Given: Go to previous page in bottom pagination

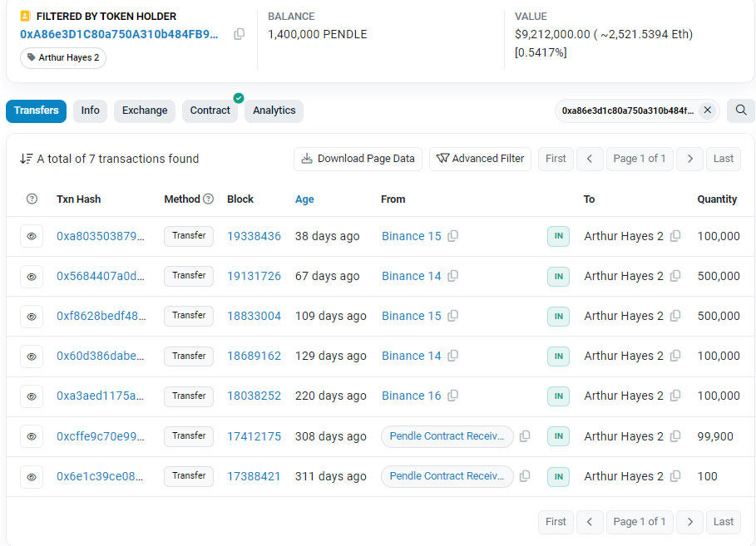Looking at the screenshot, I should pos(590,522).
